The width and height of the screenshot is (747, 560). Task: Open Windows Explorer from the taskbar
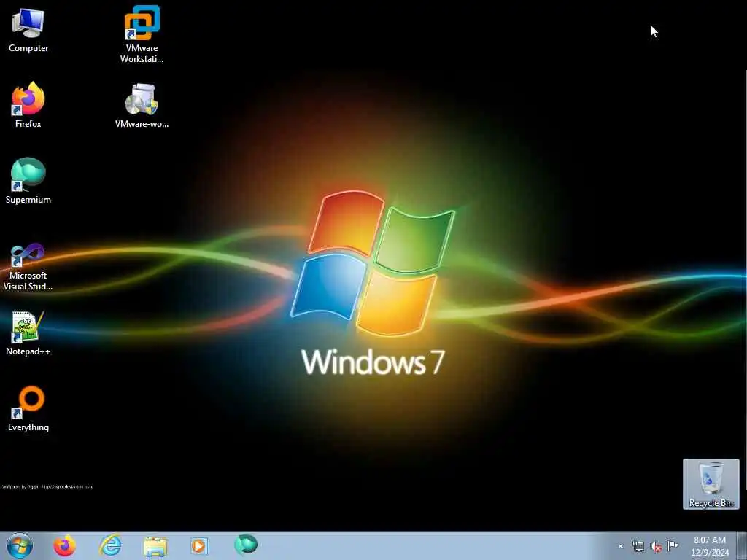pyautogui.click(x=155, y=546)
